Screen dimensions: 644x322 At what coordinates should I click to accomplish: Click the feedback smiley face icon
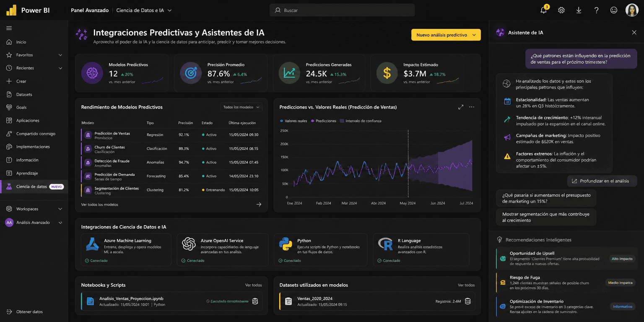pos(614,10)
